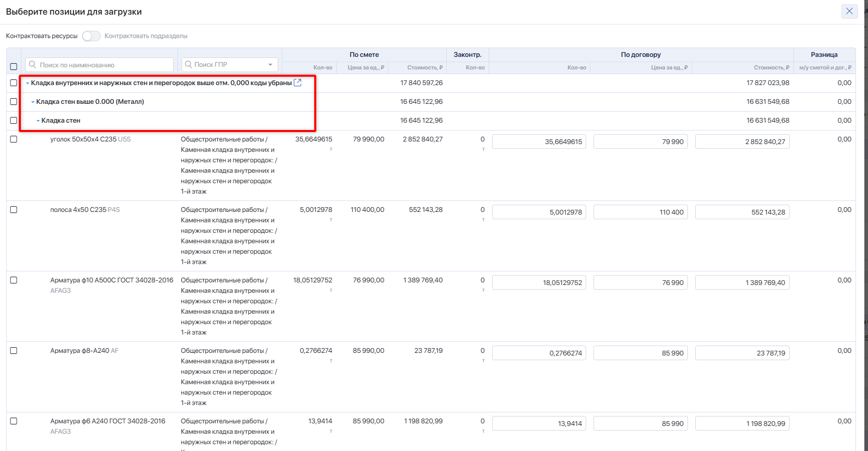868x451 pixels.
Task: Close the position selection dialog
Action: (849, 11)
